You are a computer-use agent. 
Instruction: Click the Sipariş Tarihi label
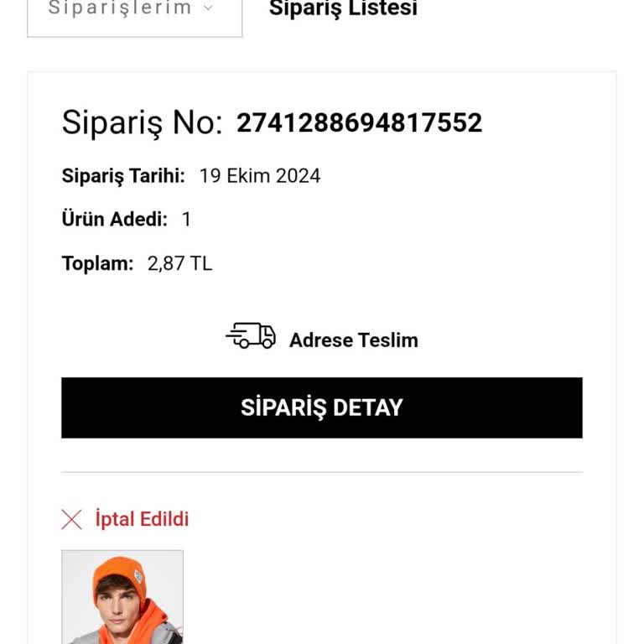coord(123,176)
